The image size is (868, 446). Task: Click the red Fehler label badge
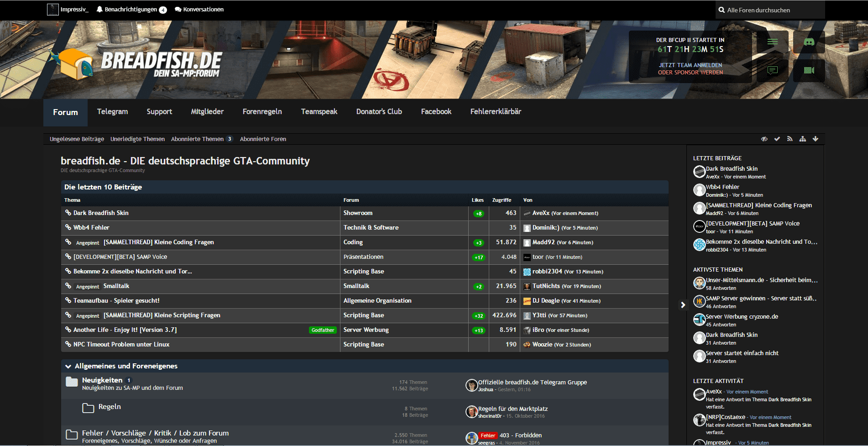pyautogui.click(x=488, y=436)
